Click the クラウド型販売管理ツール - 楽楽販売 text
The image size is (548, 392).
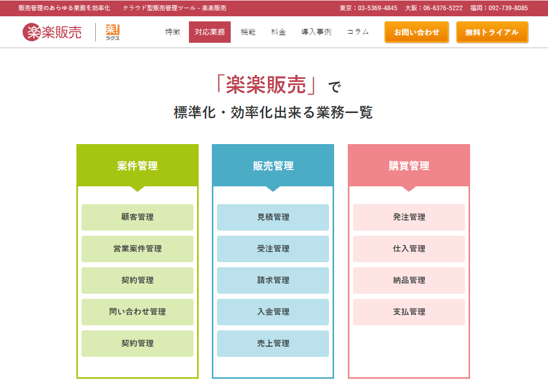click(174, 8)
